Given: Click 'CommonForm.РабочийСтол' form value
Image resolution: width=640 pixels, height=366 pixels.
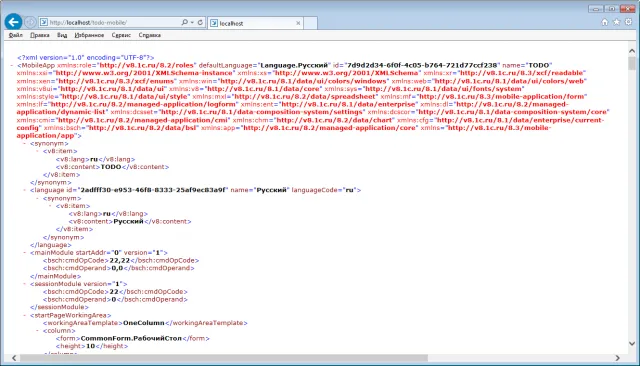Looking at the screenshot, I should [131, 338].
